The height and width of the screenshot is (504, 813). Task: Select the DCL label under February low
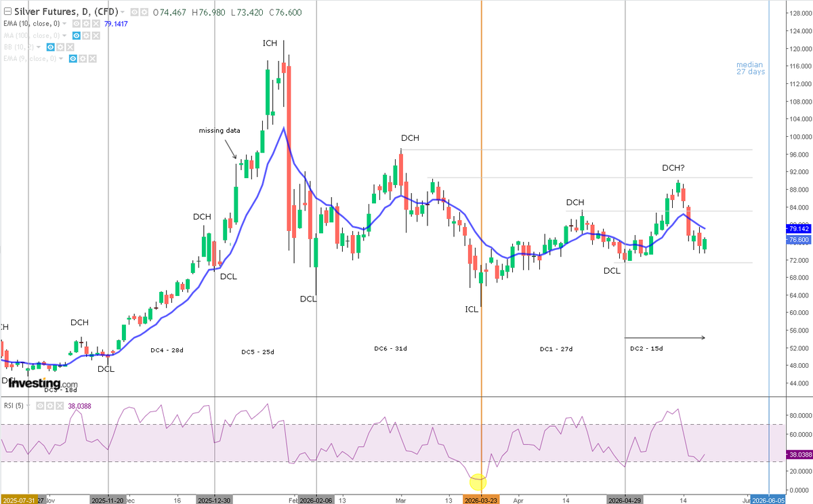[x=308, y=299]
